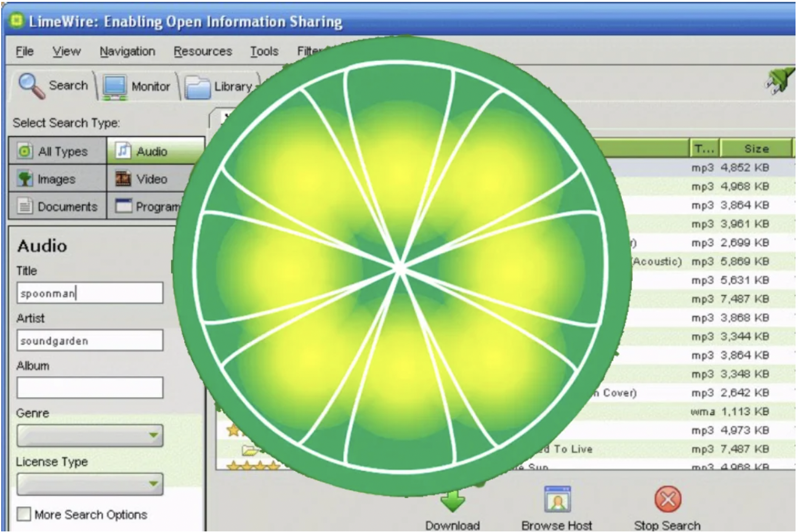798x532 pixels.
Task: Switch to the Library tab
Action: 220,87
